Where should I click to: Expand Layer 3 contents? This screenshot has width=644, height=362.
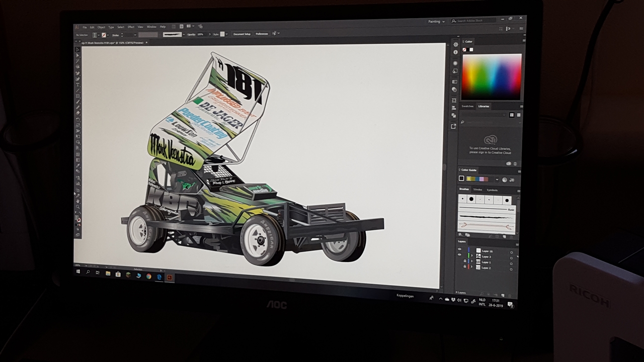(471, 255)
